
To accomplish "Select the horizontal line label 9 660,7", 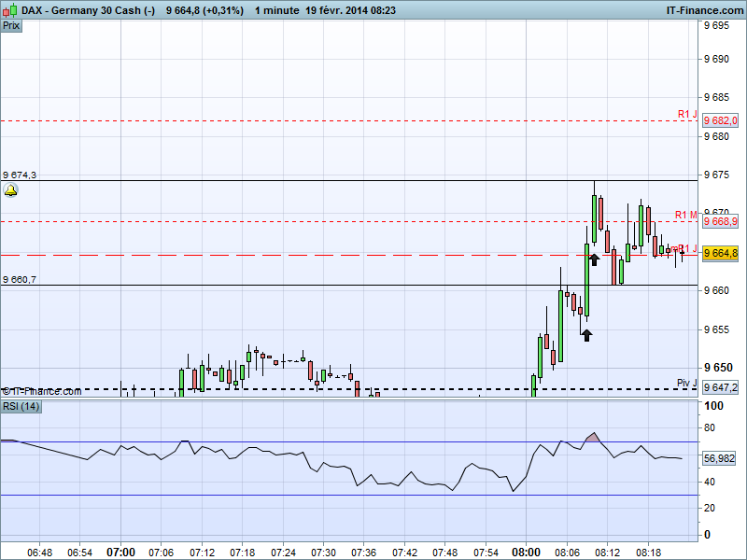I will coord(20,279).
